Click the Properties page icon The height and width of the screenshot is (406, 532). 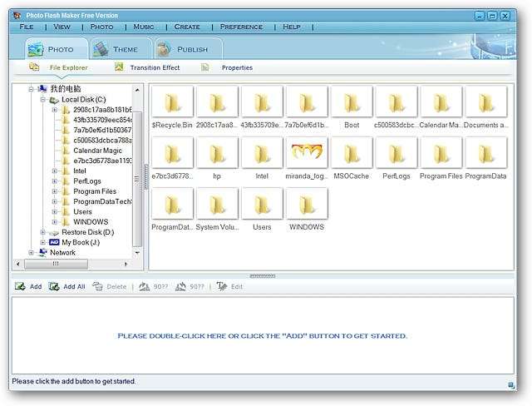tap(204, 67)
